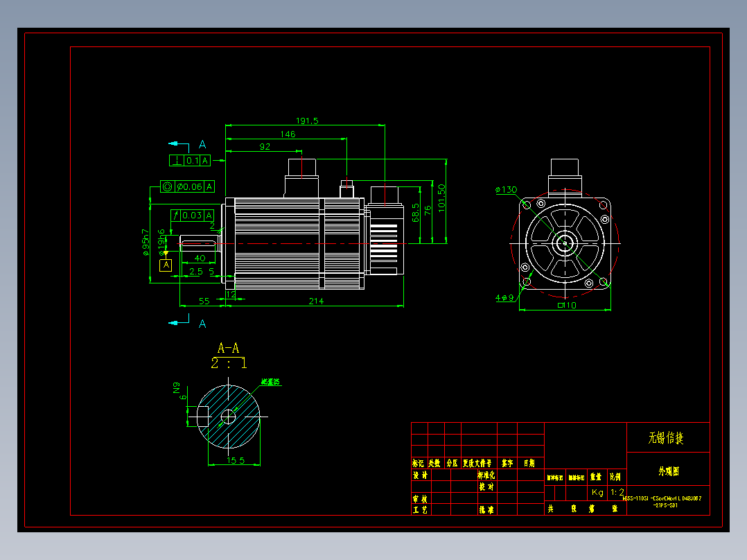
Task: Click the concentricity ⌀0.06 tolerance frame
Action: 187,187
